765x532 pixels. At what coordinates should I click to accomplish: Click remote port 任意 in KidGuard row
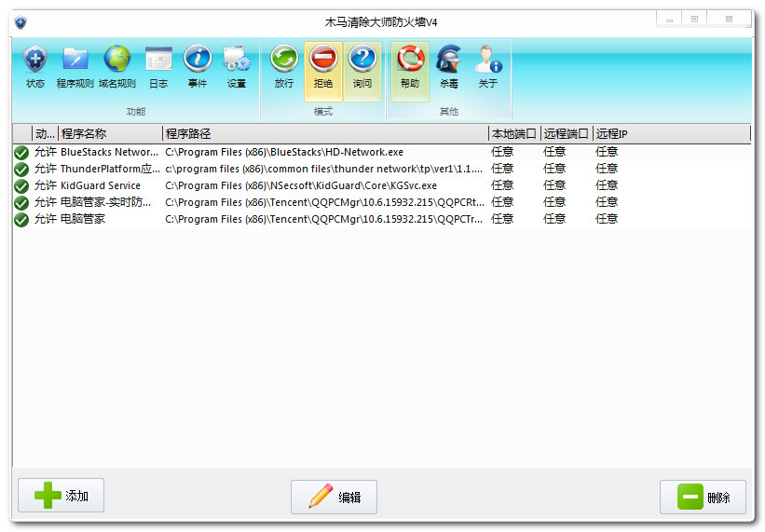[554, 185]
